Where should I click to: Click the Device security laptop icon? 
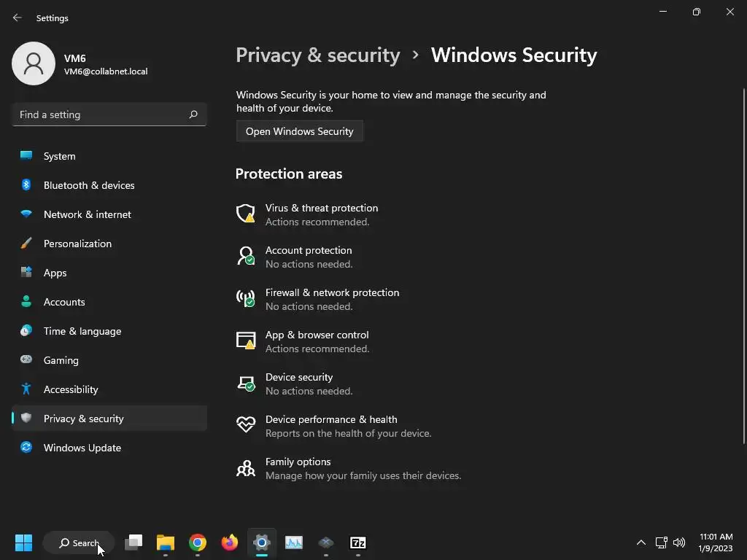coord(247,383)
